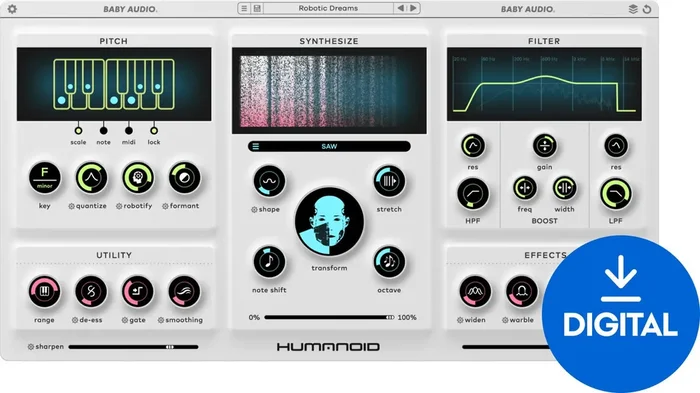The image size is (700, 393).
Task: Click the Digital download badge
Action: (621, 314)
